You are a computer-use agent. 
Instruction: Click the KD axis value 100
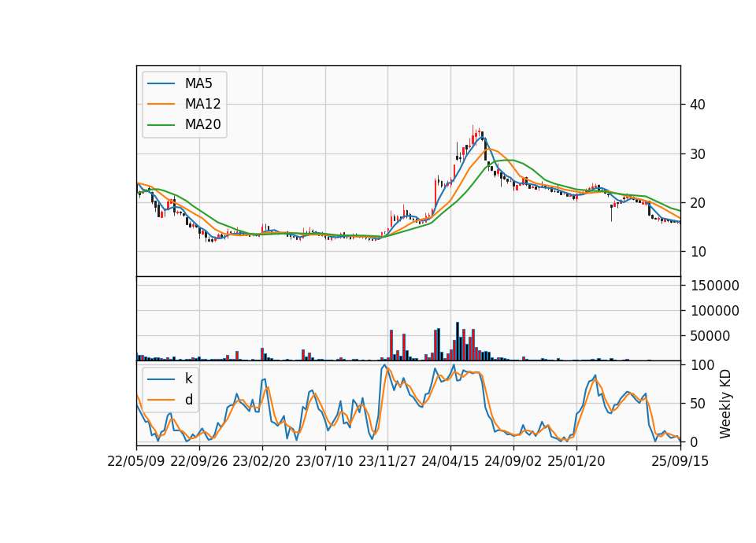click(x=702, y=365)
